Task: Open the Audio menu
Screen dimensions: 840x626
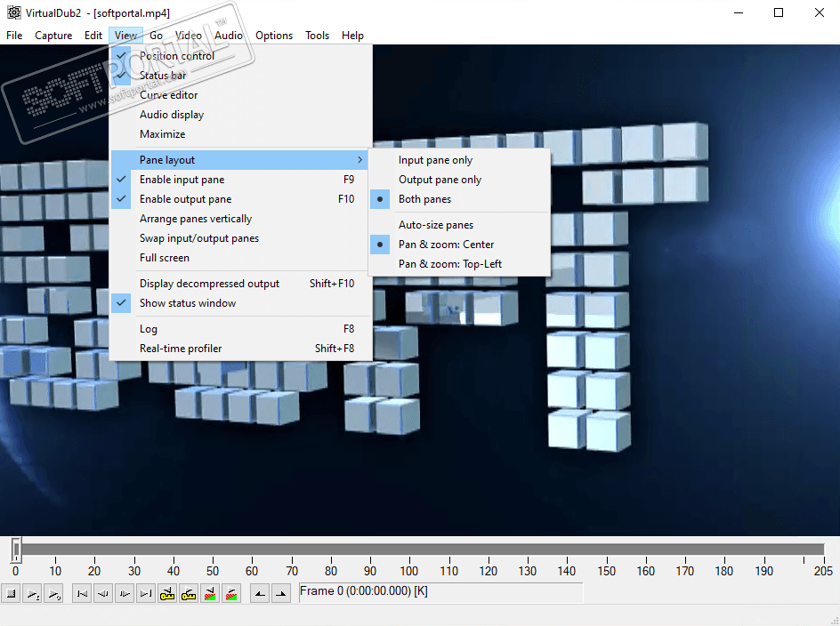Action: point(229,36)
